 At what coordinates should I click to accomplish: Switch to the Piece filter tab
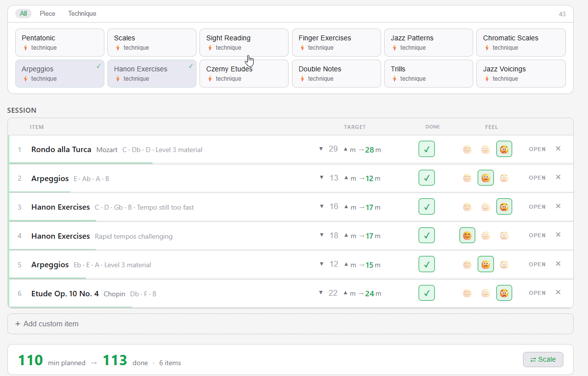tap(48, 14)
